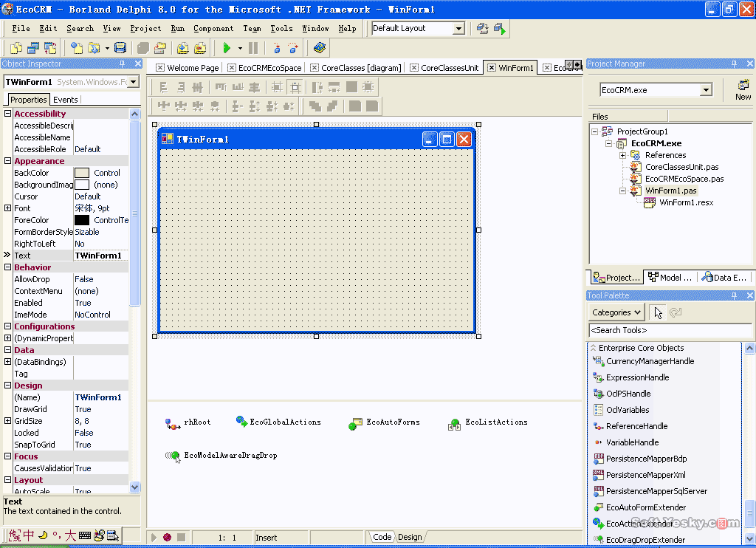Pick ExpressionHandle from Tool Palette
The height and width of the screenshot is (548, 756).
(x=637, y=377)
